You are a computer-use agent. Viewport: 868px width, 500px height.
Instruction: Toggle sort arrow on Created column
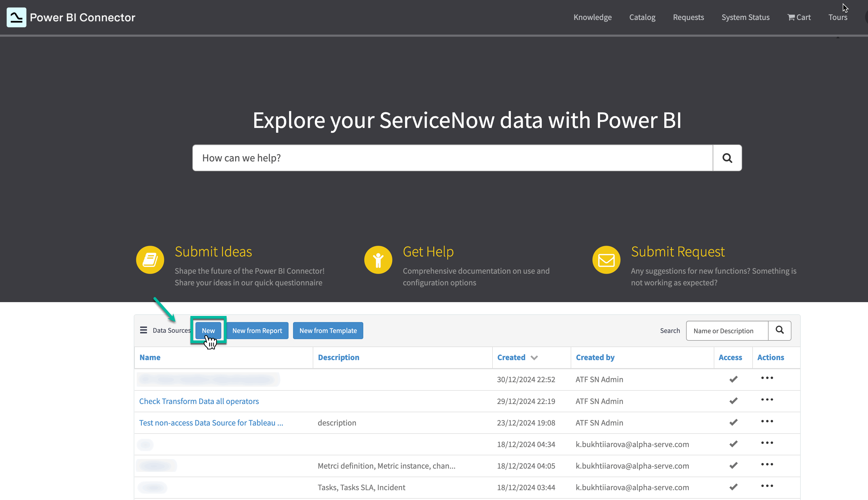(534, 358)
